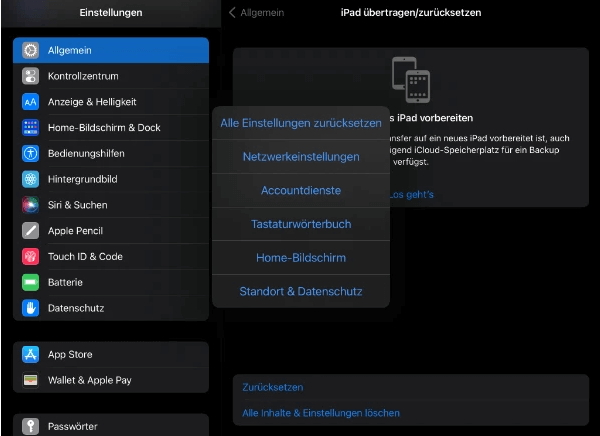Viewport: 600px width, 436px height.
Task: Choose Standort & Datenschutz reset option
Action: (x=301, y=292)
